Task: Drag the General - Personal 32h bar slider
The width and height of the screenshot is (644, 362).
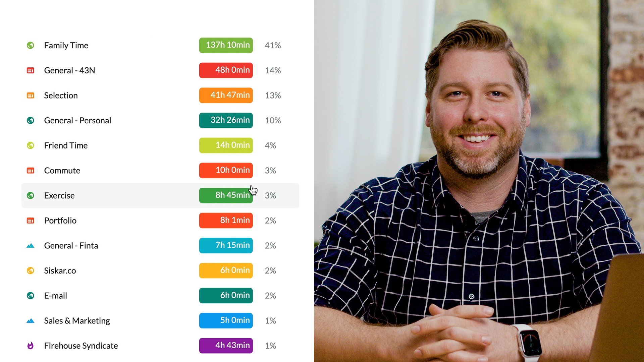Action: pos(226,120)
